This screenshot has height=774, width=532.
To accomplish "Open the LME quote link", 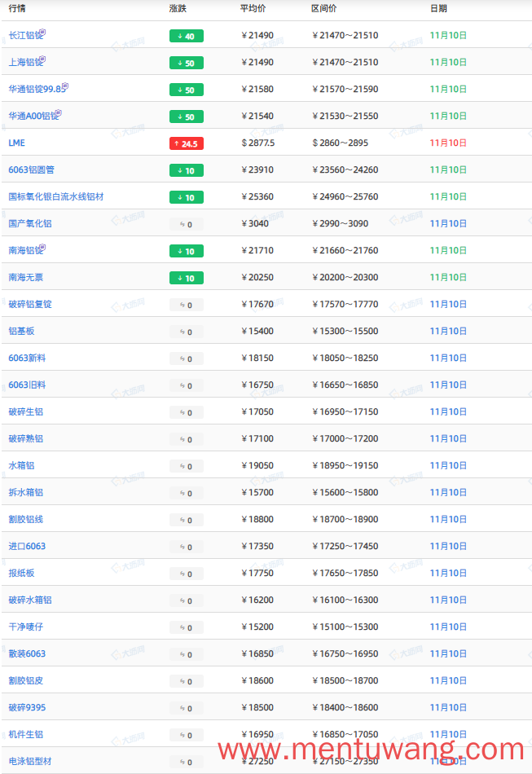I will pos(17,143).
